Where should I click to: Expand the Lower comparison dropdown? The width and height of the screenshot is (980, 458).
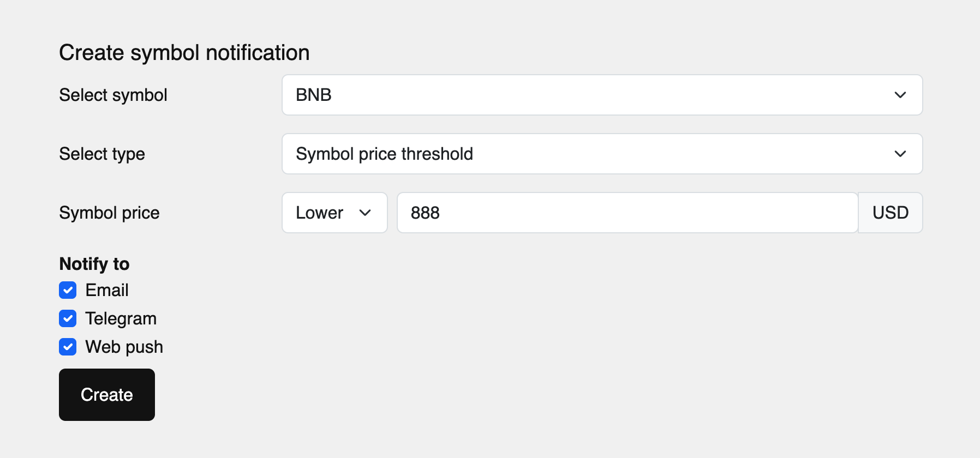334,213
